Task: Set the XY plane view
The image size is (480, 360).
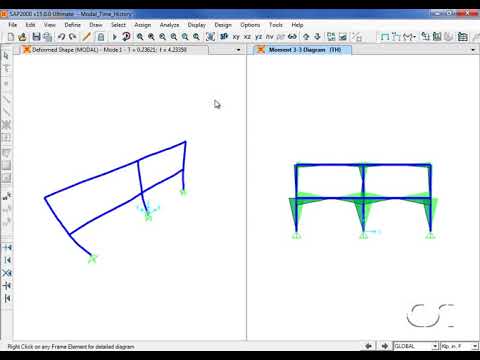Action: pyautogui.click(x=236, y=37)
